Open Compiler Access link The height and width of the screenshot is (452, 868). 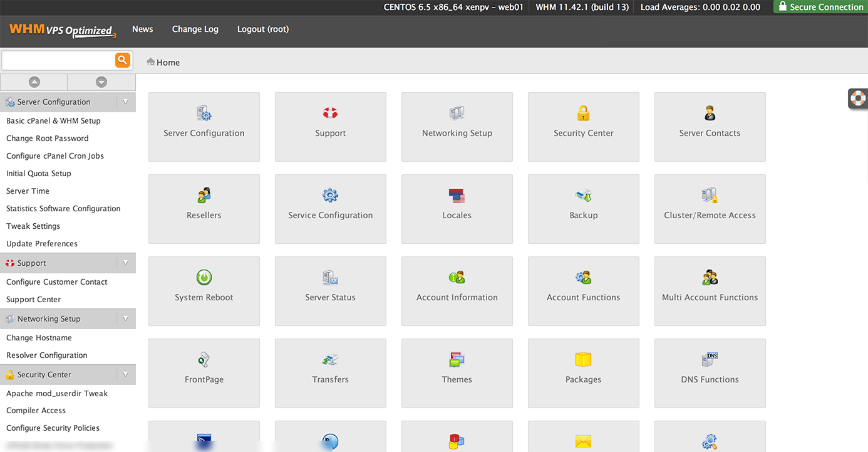point(36,410)
